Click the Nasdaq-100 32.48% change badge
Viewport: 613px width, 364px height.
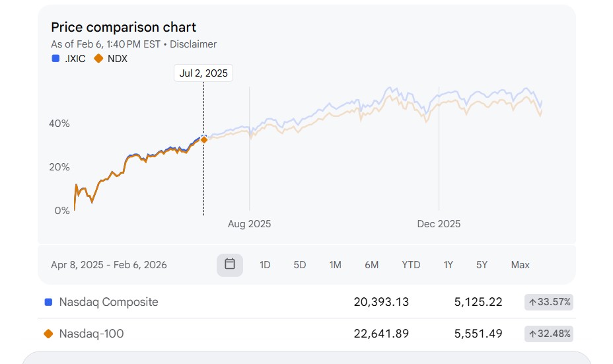coord(549,334)
